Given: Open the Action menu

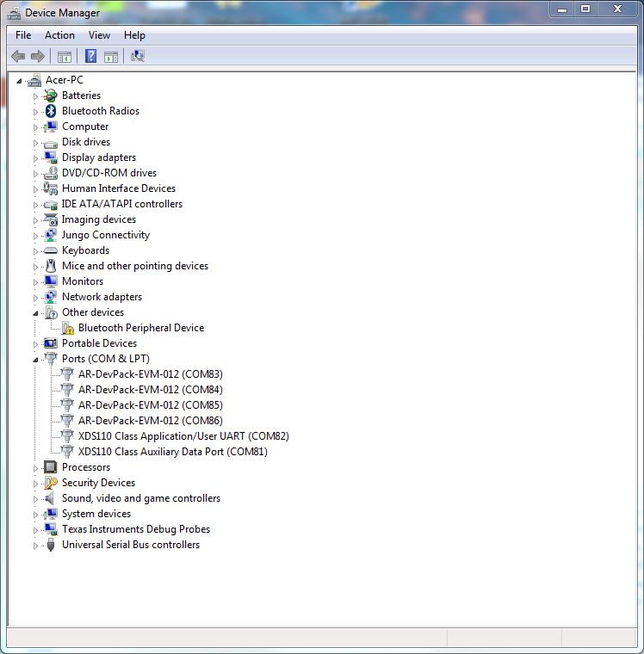Looking at the screenshot, I should 59,35.
